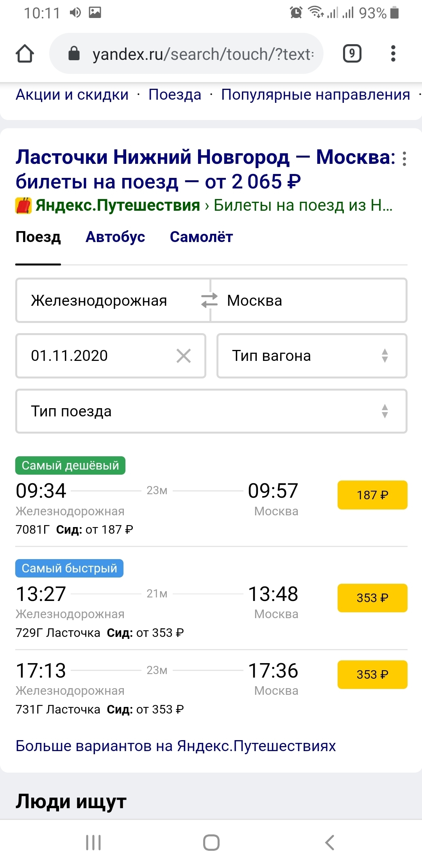
Task: Switch to the Самолёт tab
Action: point(201,237)
